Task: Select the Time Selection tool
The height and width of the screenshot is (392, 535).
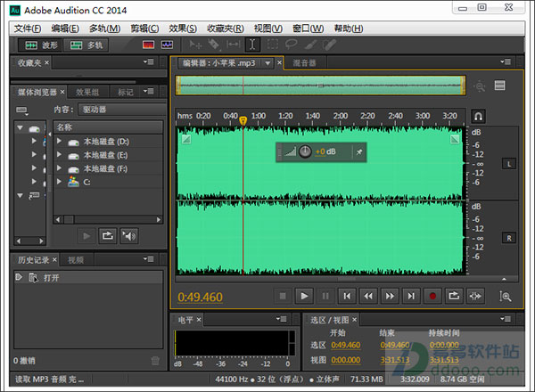Action: coord(252,45)
